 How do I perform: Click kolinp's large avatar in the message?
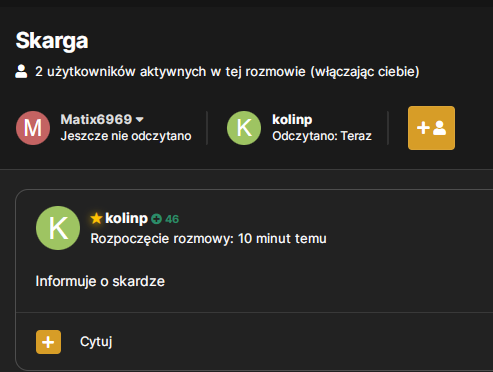(58, 228)
